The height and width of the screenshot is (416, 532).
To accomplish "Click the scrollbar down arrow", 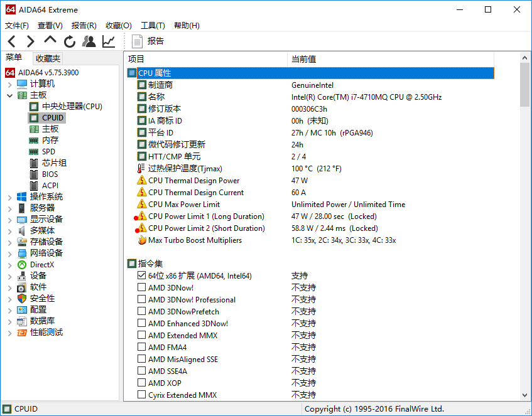I will tap(524, 395).
